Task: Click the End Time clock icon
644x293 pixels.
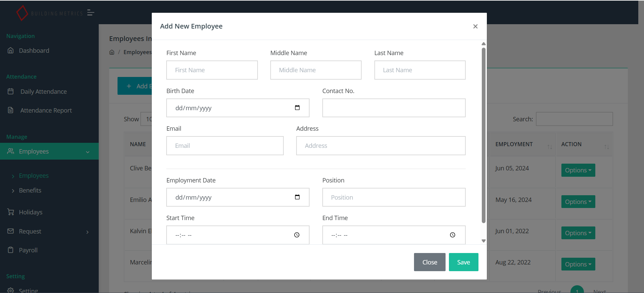Action: click(x=453, y=235)
